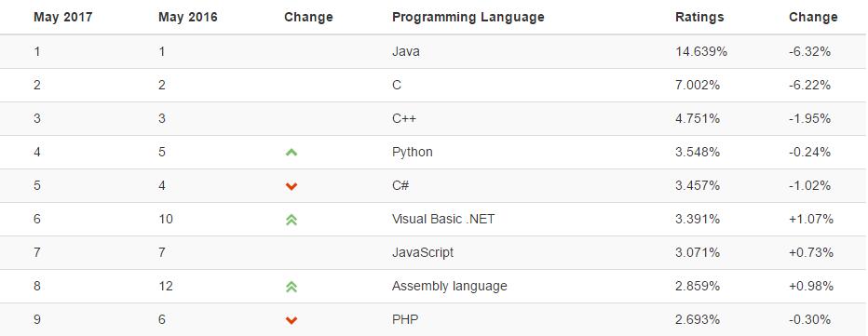Viewport: 868px width, 336px height.
Task: Select May 2017 rank "4" in Python row
Action: 37,153
